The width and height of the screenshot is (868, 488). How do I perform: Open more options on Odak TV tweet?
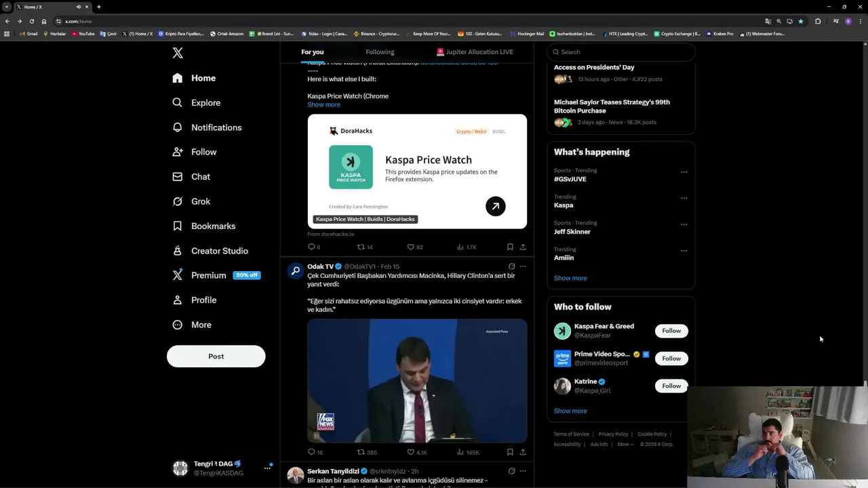523,266
